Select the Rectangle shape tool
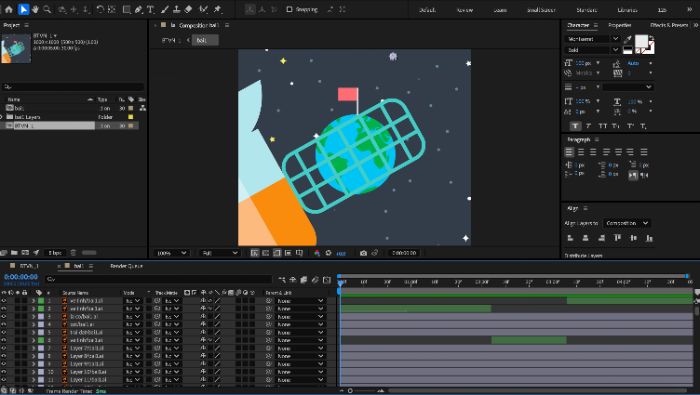The height and width of the screenshot is (395, 700). click(x=127, y=9)
